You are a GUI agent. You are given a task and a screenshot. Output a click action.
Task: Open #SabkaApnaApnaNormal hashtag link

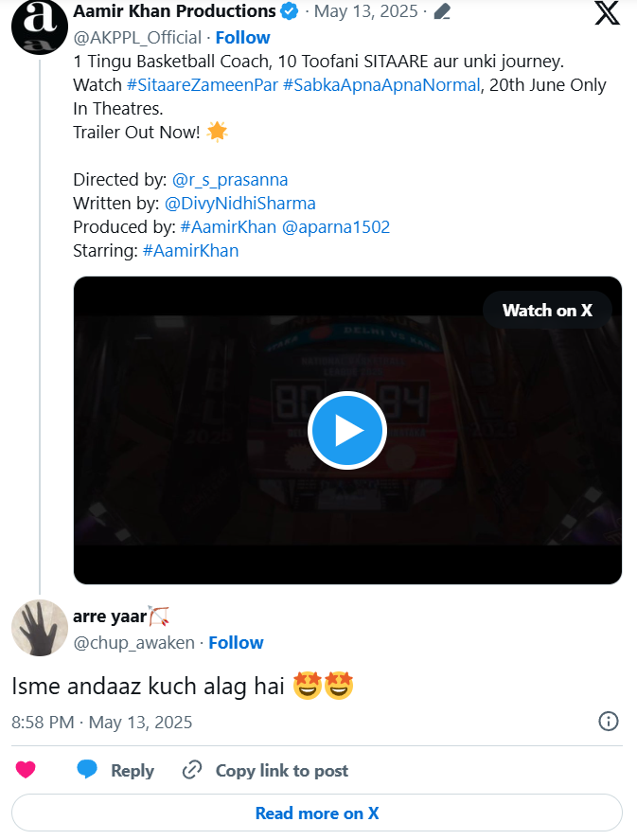380,85
